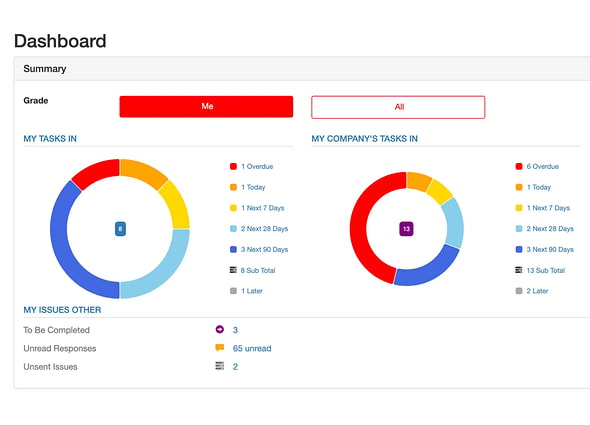This screenshot has height=425, width=590.
Task: Click the MY ISSUES OTHER heading
Action: click(x=62, y=310)
